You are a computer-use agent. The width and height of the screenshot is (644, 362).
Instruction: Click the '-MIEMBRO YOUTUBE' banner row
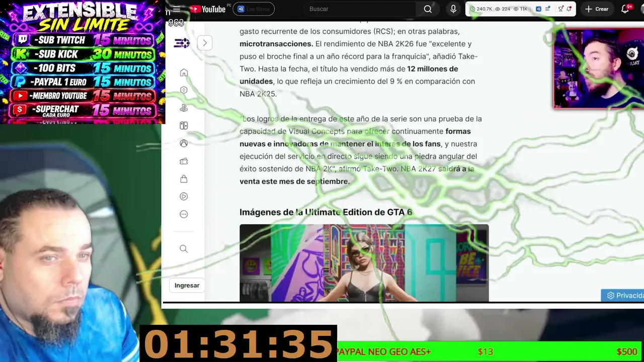pos(84,96)
